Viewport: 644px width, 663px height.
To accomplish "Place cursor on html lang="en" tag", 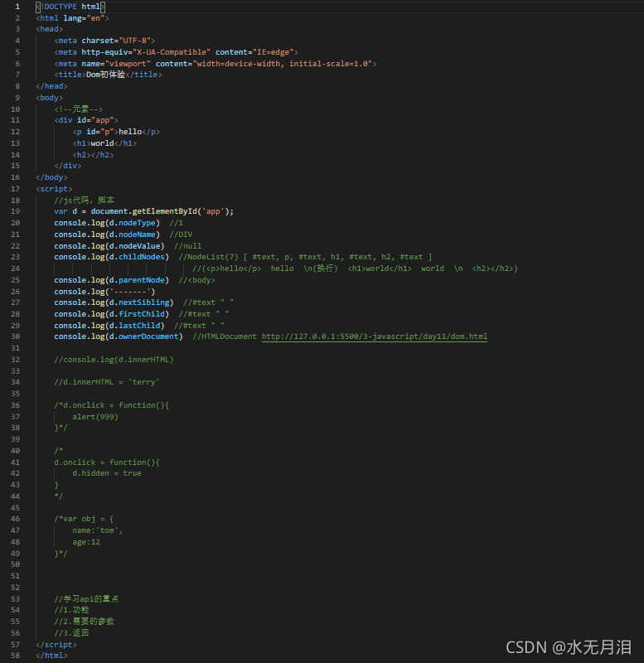I will [x=72, y=18].
